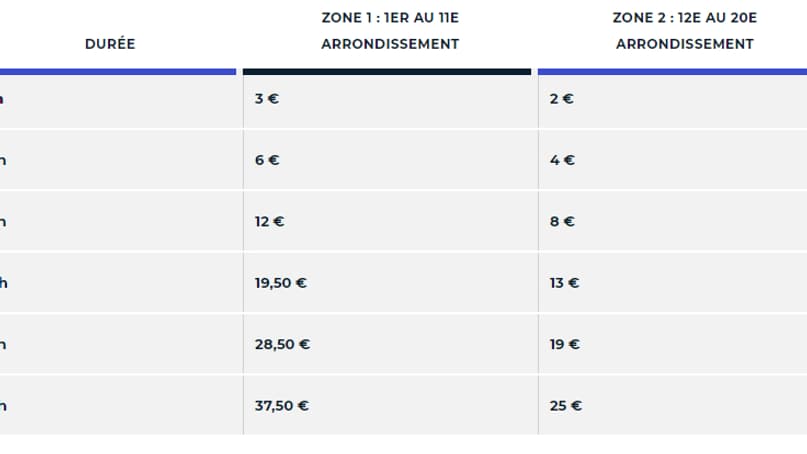Click the 37,50 € price cell

[x=281, y=406]
